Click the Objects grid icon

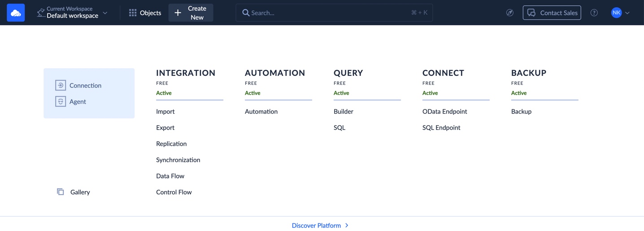[133, 13]
